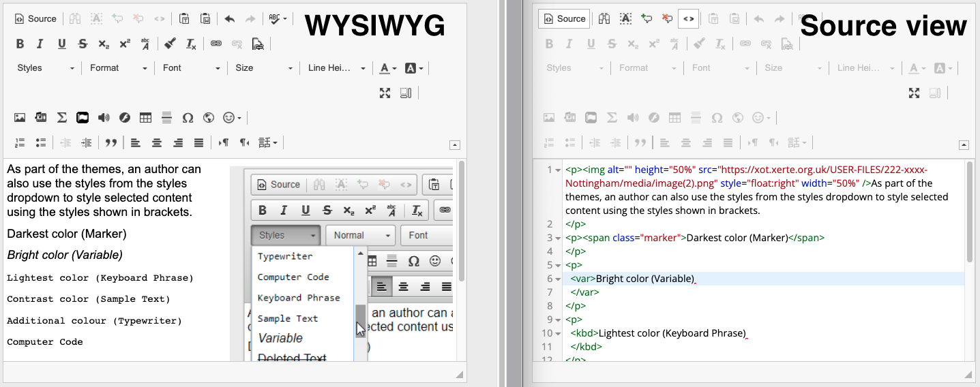Insert a bulleted list in WYSIWYG editor

coord(40,143)
